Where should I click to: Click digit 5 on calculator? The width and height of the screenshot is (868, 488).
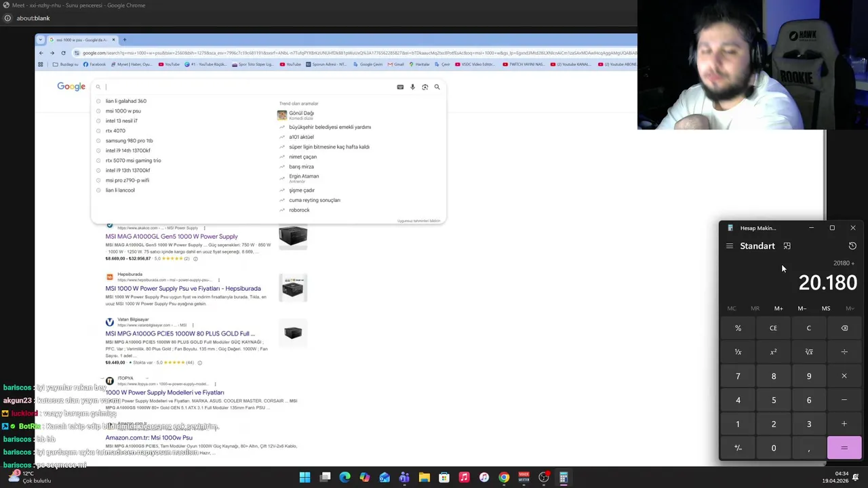pyautogui.click(x=773, y=400)
